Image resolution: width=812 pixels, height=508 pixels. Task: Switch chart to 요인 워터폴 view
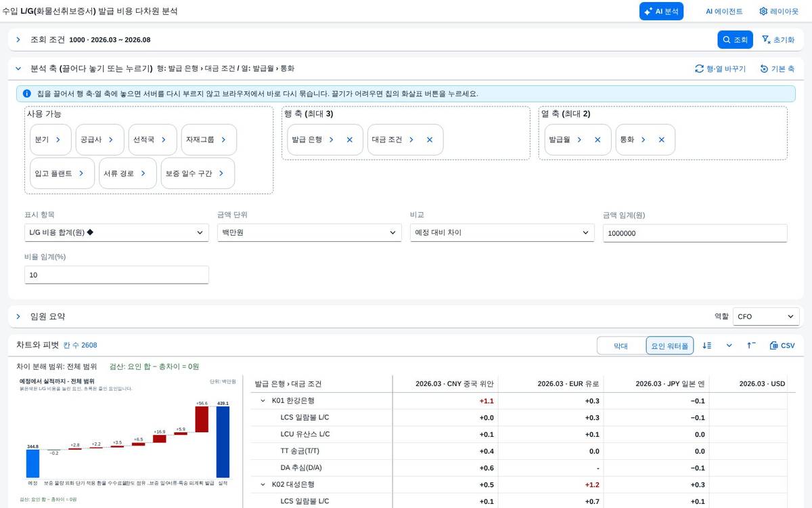tap(670, 345)
